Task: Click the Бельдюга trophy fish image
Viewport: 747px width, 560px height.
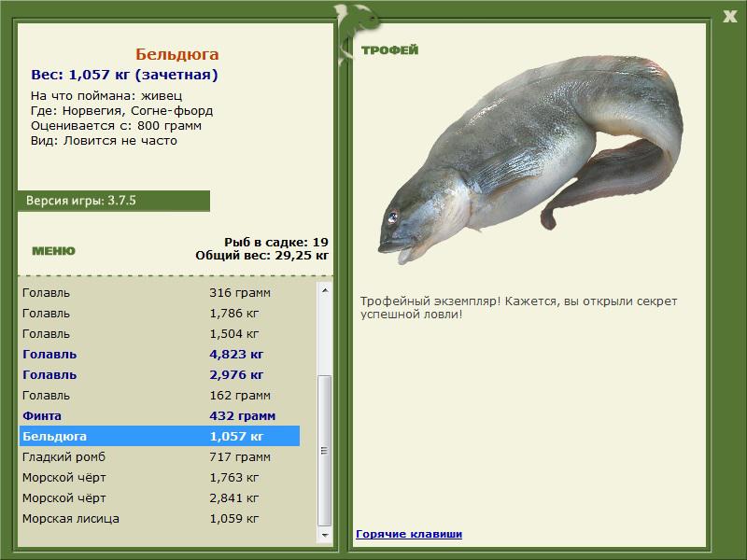Action: (530, 160)
